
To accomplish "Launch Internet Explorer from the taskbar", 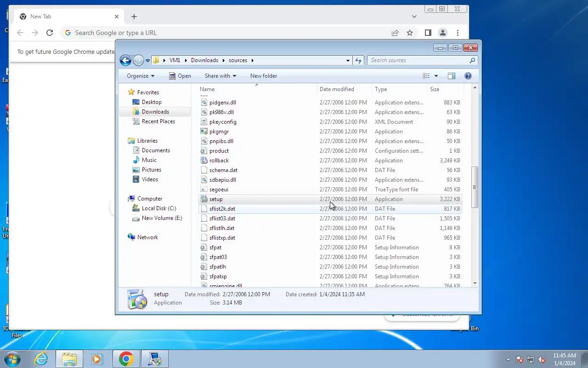I will [41, 359].
